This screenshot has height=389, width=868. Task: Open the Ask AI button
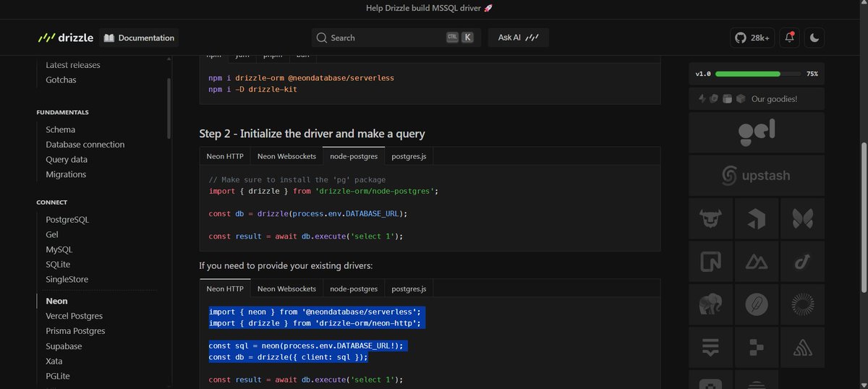519,38
